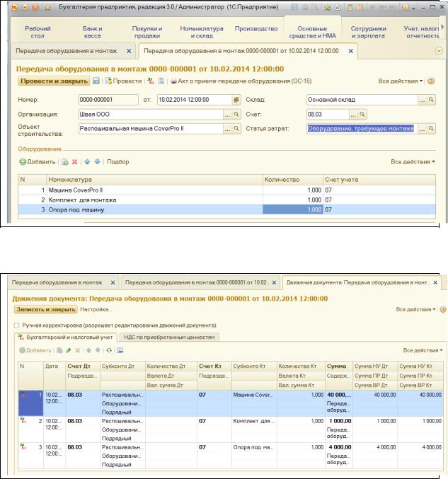The height and width of the screenshot is (479, 448).
Task: Open the title bar calendar icon
Action: [x=360, y=7]
